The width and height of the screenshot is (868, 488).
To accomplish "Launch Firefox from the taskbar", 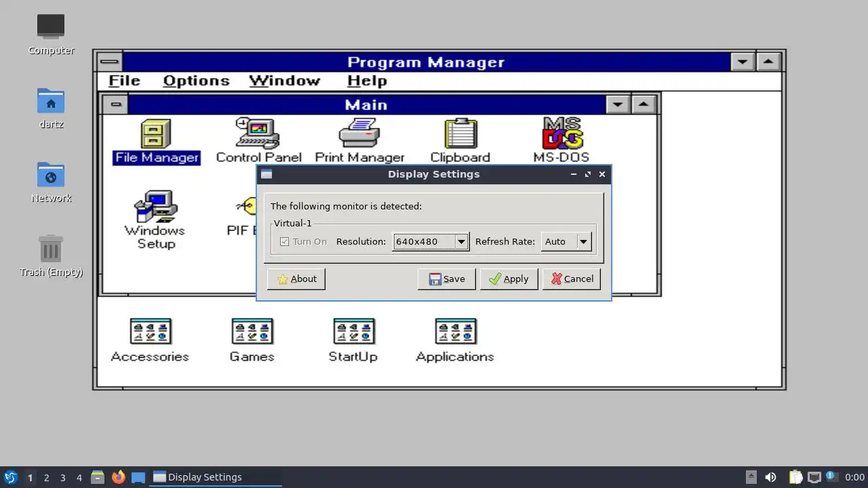I will tap(118, 477).
